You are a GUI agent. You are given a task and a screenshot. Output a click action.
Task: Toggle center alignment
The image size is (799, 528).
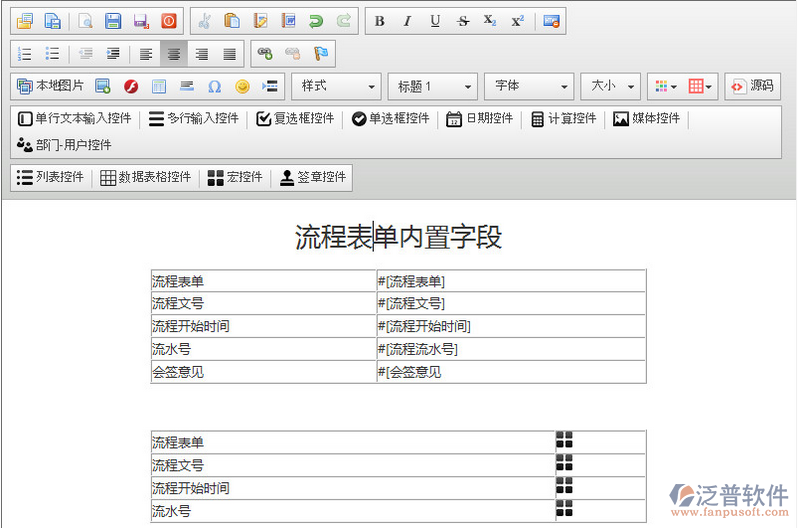tap(174, 54)
